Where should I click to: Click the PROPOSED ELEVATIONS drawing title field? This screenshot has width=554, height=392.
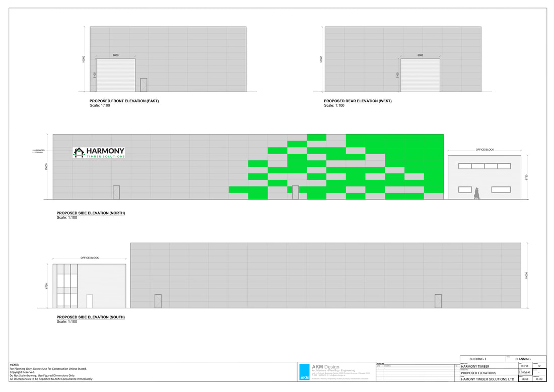coord(478,373)
